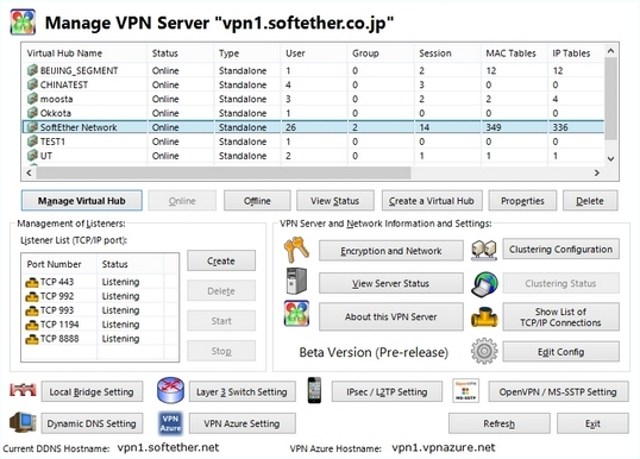Click the keys icon beside Encryption and Network

point(297,250)
